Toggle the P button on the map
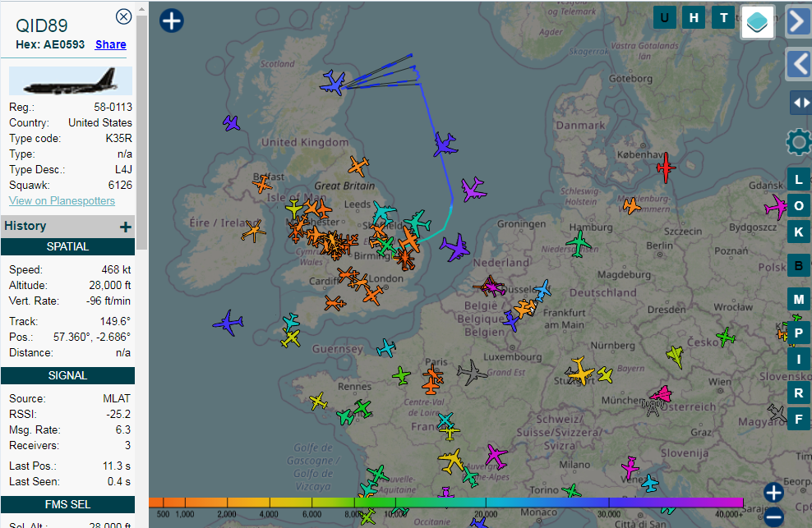Image resolution: width=812 pixels, height=528 pixels. tap(799, 333)
